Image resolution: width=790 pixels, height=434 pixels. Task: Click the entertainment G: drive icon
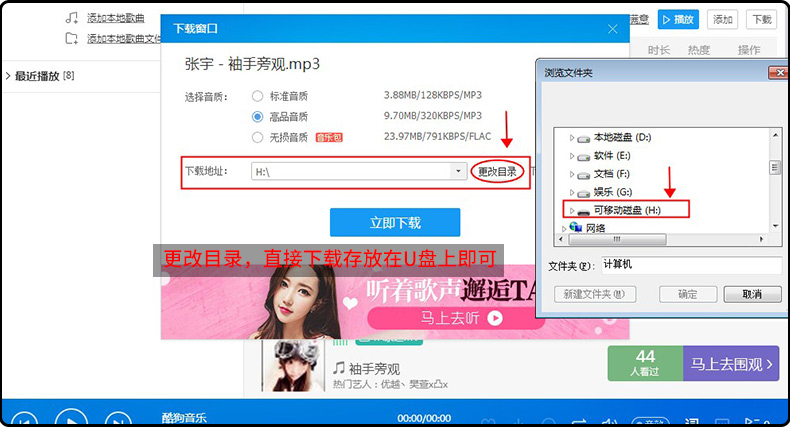(583, 191)
